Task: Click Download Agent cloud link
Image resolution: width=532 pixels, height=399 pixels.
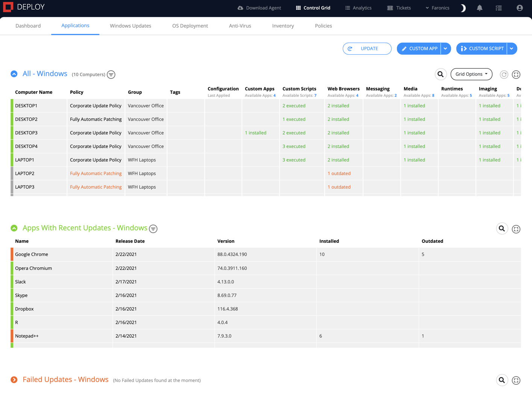Action: 259,8
